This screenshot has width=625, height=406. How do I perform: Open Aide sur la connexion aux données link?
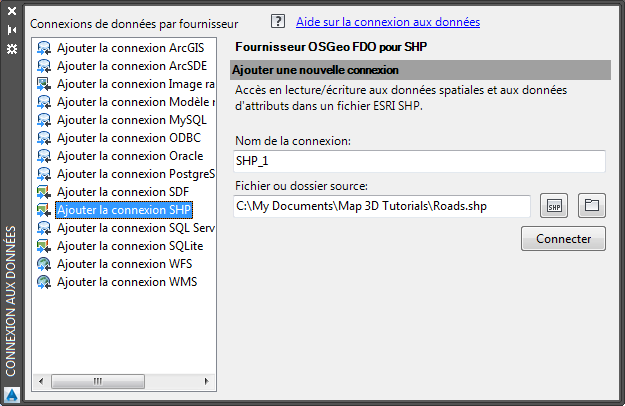[387, 21]
